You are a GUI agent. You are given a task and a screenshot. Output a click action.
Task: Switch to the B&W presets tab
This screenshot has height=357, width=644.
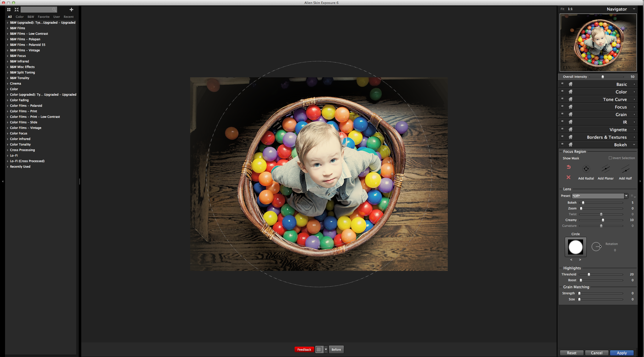coord(31,17)
